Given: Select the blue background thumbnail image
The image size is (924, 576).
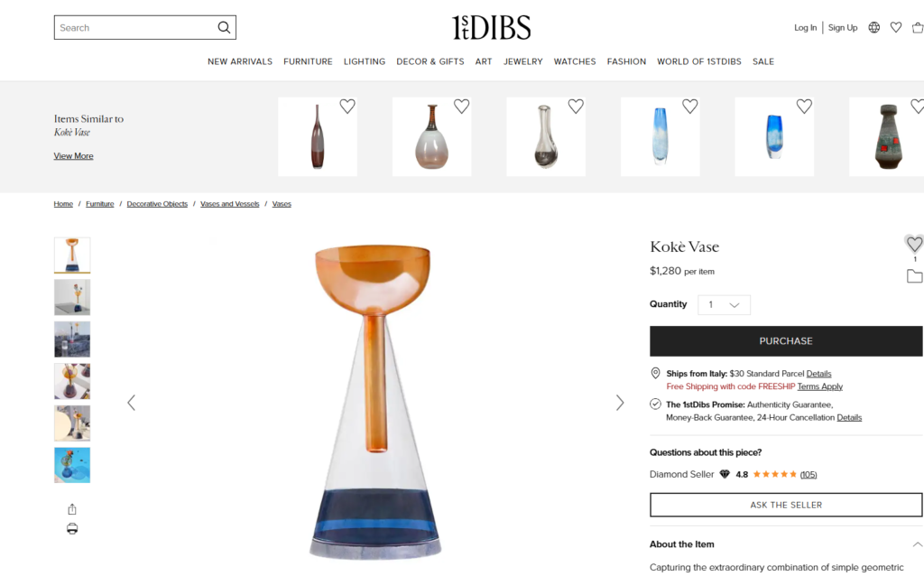Looking at the screenshot, I should 72,465.
